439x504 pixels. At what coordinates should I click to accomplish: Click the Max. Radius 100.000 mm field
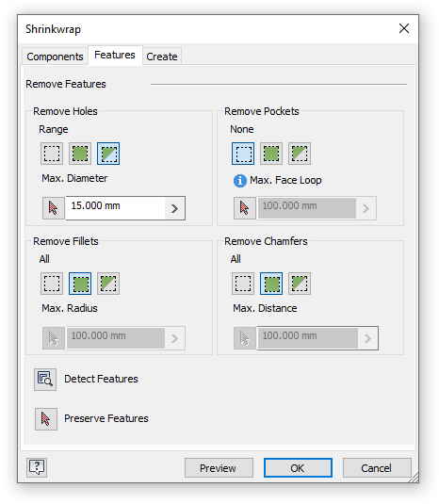coord(116,338)
